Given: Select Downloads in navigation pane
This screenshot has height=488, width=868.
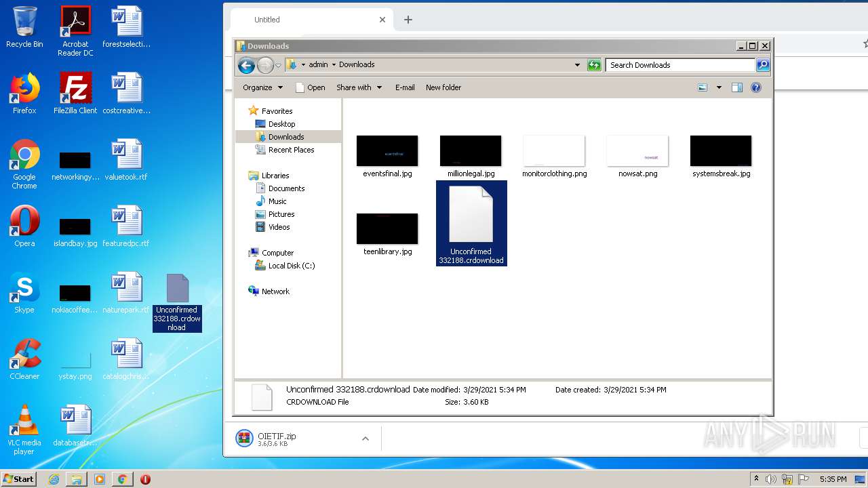Looking at the screenshot, I should pos(286,137).
